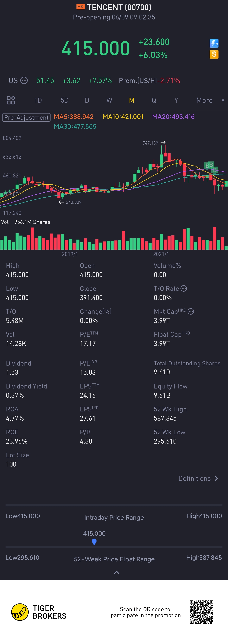This screenshot has width=228, height=644.
Task: Tap the HK market badge
Action: [x=80, y=7]
